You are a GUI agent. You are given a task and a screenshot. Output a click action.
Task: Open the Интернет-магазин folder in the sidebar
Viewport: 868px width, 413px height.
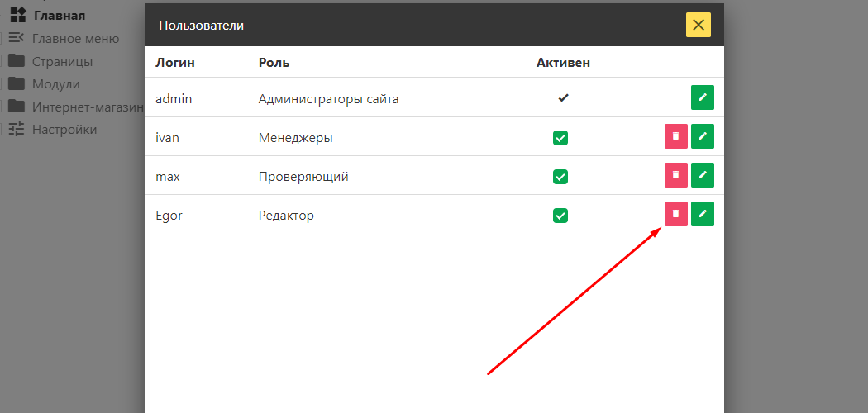point(88,107)
